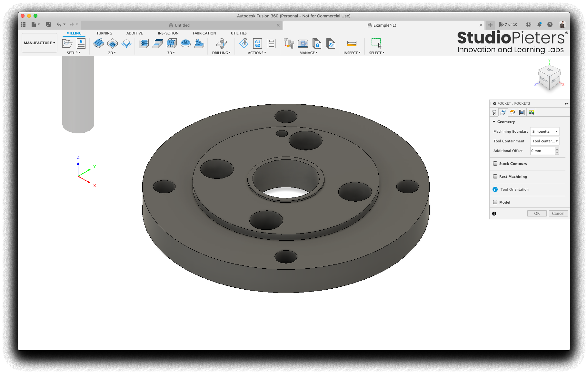Expand the MANAGE menu
The width and height of the screenshot is (588, 374).
(308, 53)
